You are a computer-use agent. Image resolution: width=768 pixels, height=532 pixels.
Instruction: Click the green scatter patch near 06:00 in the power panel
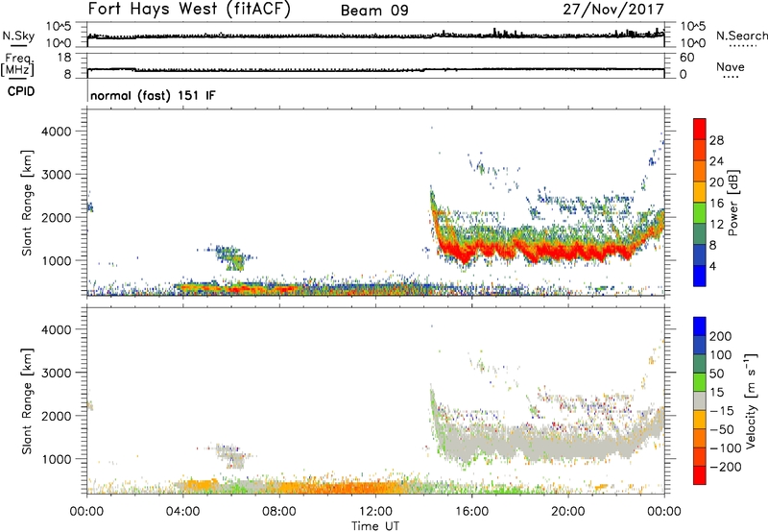(231, 257)
